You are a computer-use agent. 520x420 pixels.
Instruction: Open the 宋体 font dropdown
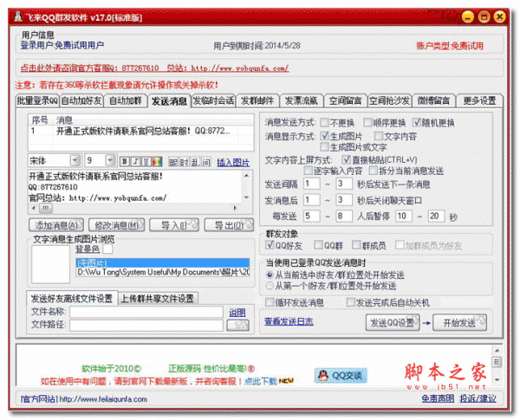click(x=75, y=161)
